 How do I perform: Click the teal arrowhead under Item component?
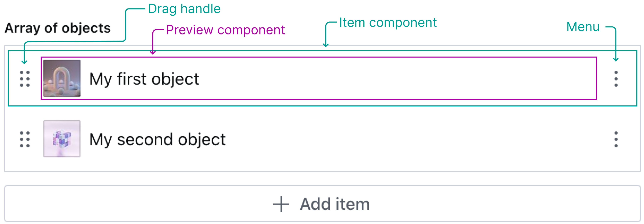tap(326, 45)
